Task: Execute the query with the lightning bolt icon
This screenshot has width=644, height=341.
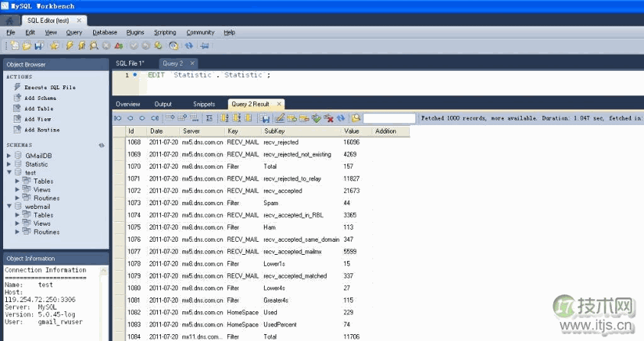Action: pyautogui.click(x=70, y=46)
